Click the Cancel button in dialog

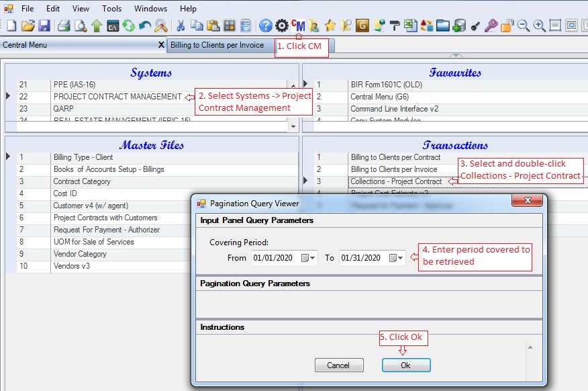pos(339,365)
